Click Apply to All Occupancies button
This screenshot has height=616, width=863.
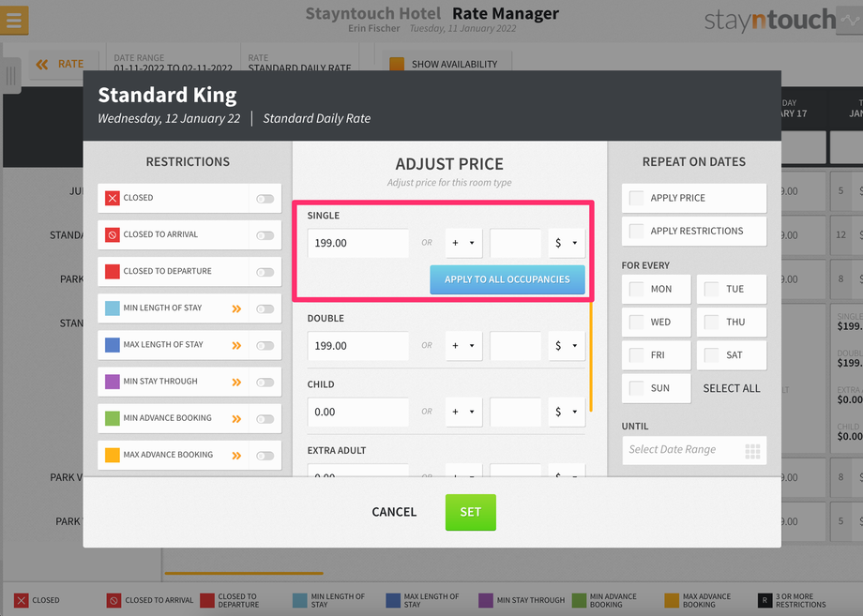click(x=507, y=279)
